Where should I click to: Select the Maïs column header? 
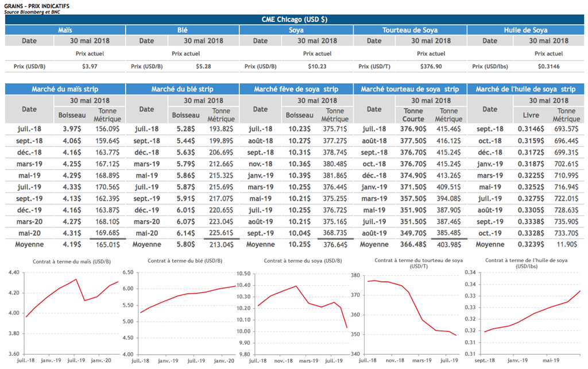[64, 30]
